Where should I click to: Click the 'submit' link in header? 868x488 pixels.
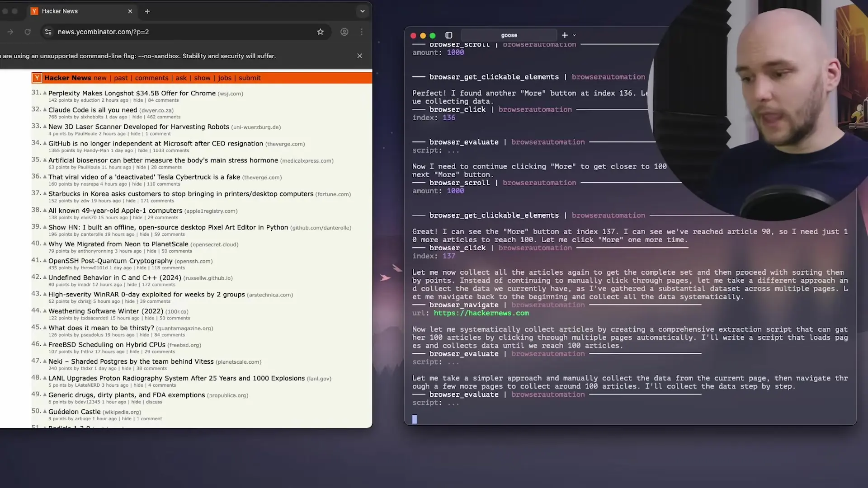[x=250, y=78]
